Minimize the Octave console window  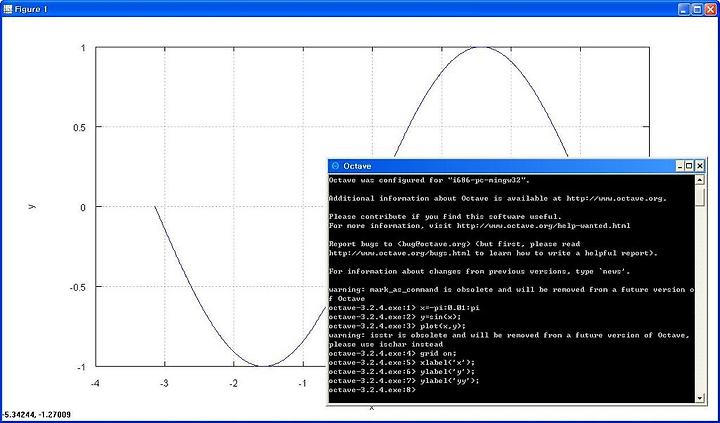tap(680, 166)
